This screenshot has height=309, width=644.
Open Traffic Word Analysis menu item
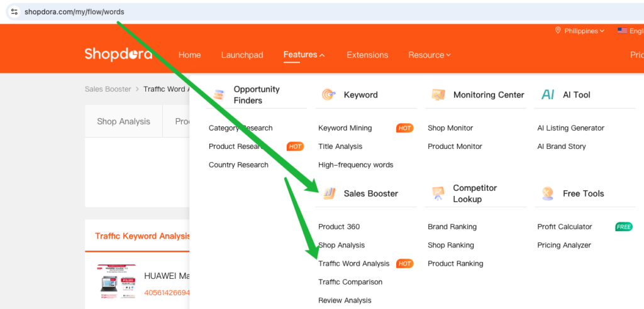click(x=353, y=264)
